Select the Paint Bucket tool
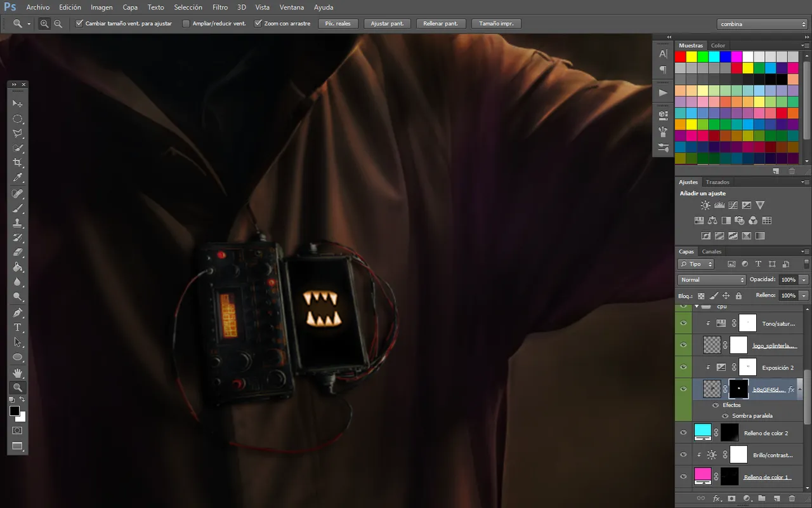The height and width of the screenshot is (508, 812). (18, 268)
